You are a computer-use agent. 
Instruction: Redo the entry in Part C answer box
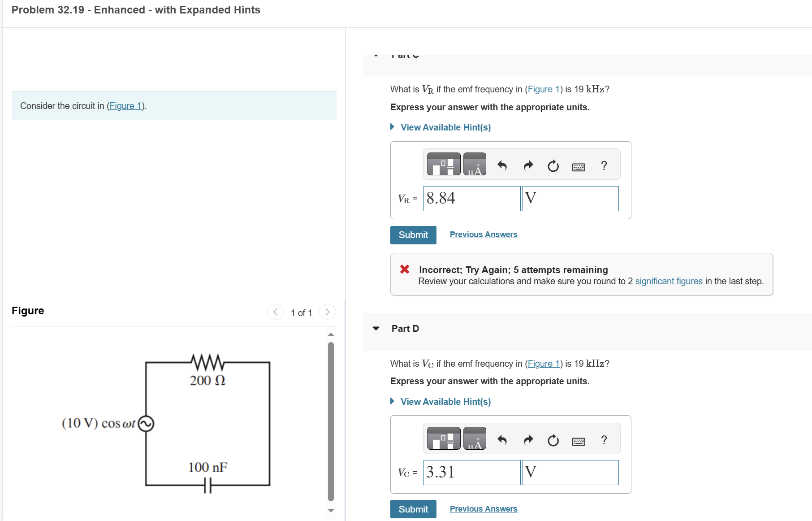click(x=528, y=165)
